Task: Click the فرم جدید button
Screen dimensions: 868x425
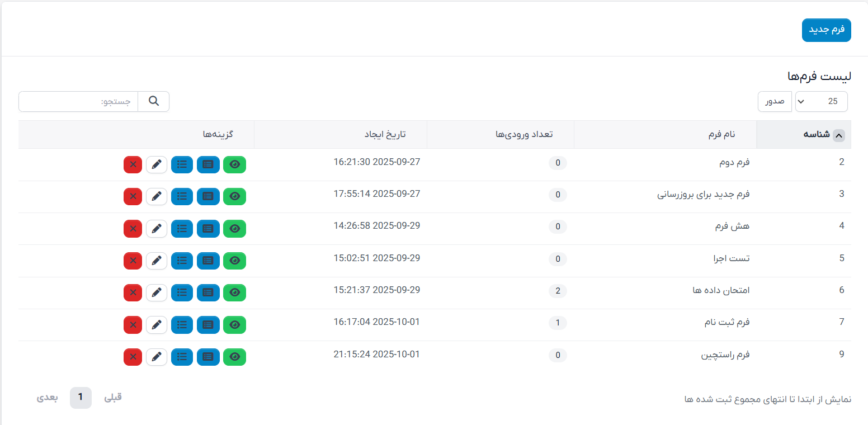Action: 826,30
